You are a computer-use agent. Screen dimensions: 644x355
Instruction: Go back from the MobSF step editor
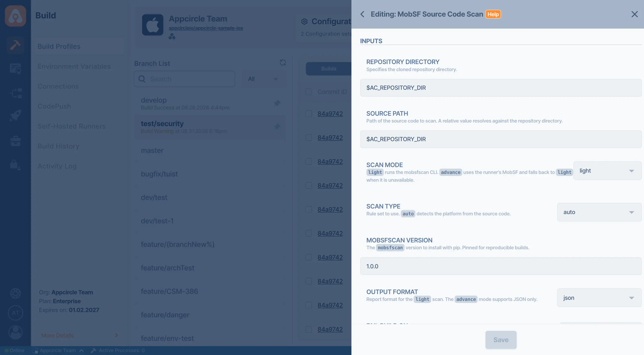362,14
